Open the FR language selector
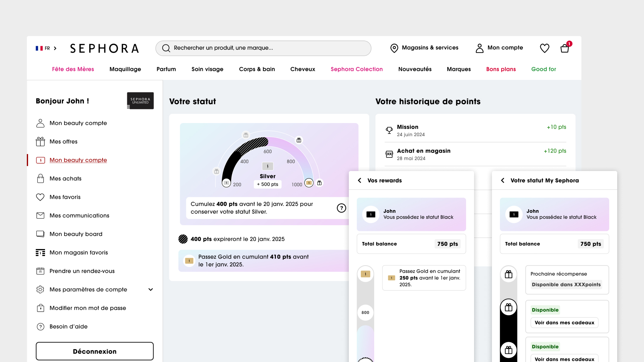 pyautogui.click(x=46, y=48)
